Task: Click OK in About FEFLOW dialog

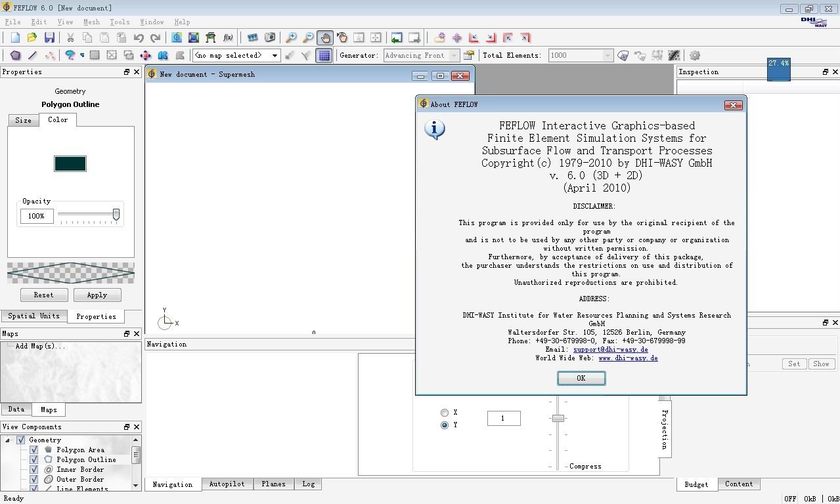Action: (x=581, y=378)
